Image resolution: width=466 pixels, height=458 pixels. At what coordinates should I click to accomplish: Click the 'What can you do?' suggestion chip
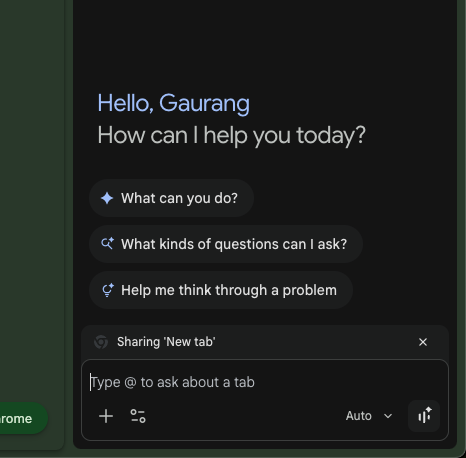tap(171, 198)
